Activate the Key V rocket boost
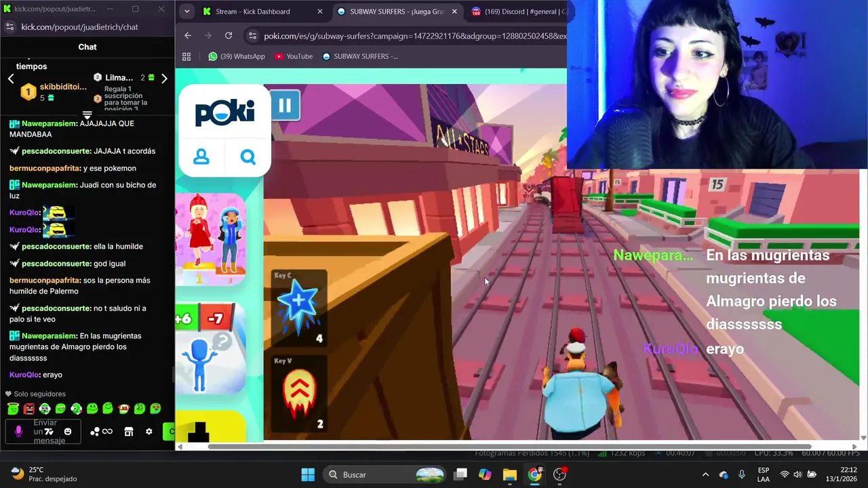 click(x=299, y=394)
